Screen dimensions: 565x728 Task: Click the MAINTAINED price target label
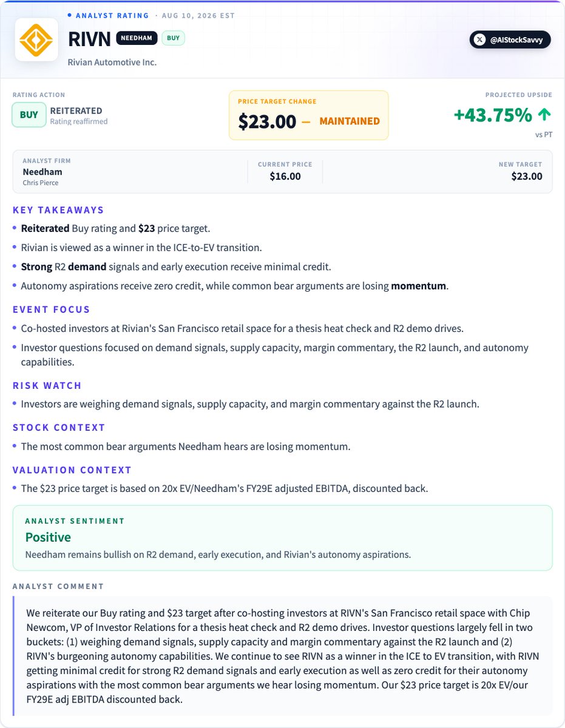350,121
